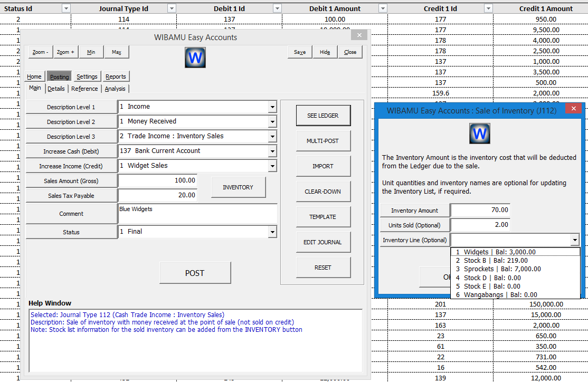Open the Increase Cash (Debit) dropdown
Screen dimensions: 588x382
[x=272, y=151]
